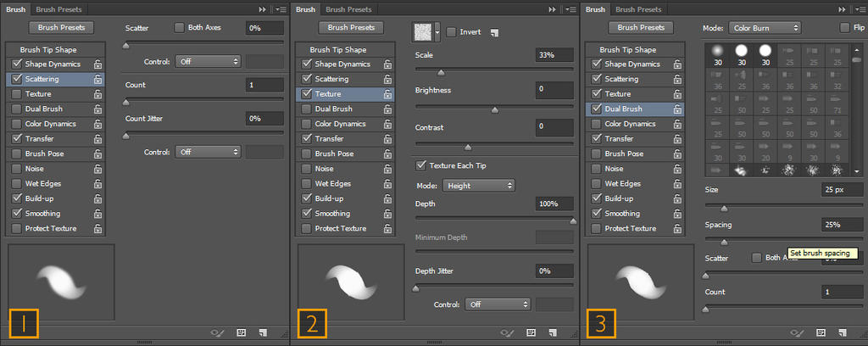Click Noise lock icon in Scattering panel
Image resolution: width=868 pixels, height=346 pixels.
coord(98,169)
